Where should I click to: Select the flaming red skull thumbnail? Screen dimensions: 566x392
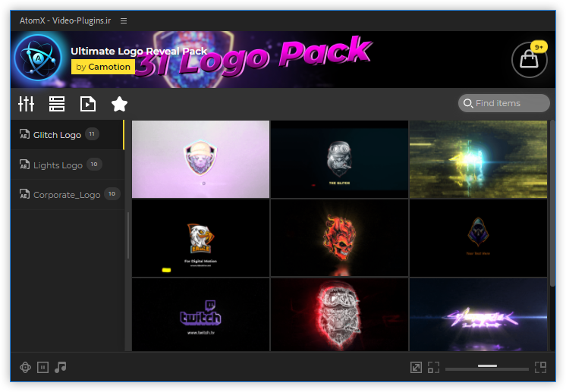point(339,238)
